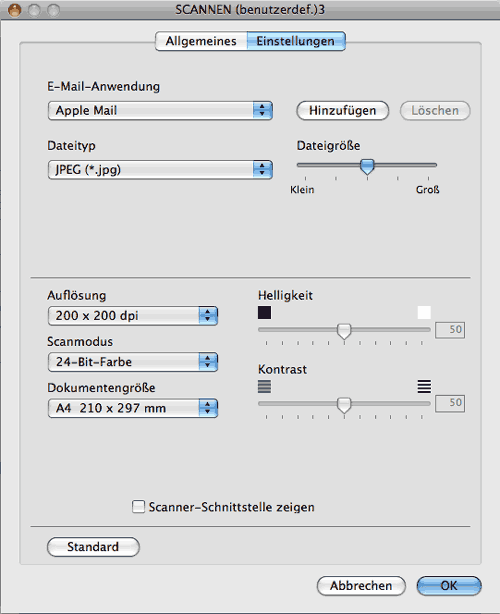Click Abbrechen to cancel
500x614 pixels.
pos(361,586)
